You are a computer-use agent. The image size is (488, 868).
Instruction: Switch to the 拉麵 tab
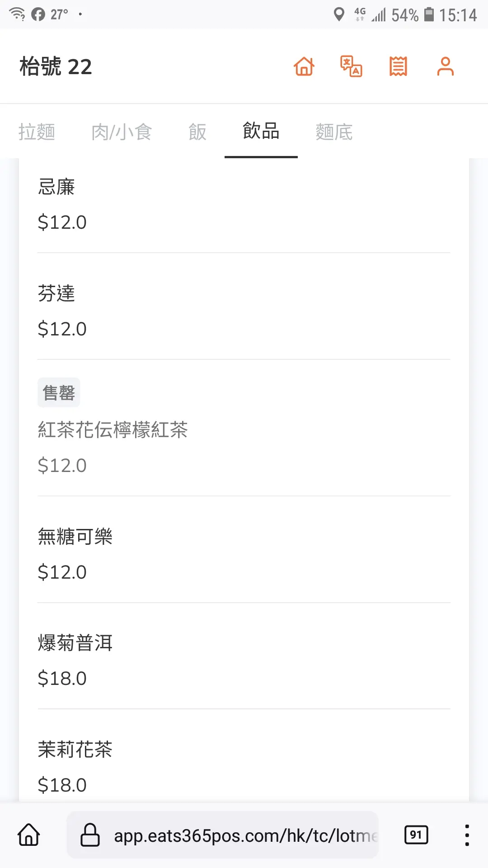[37, 132]
